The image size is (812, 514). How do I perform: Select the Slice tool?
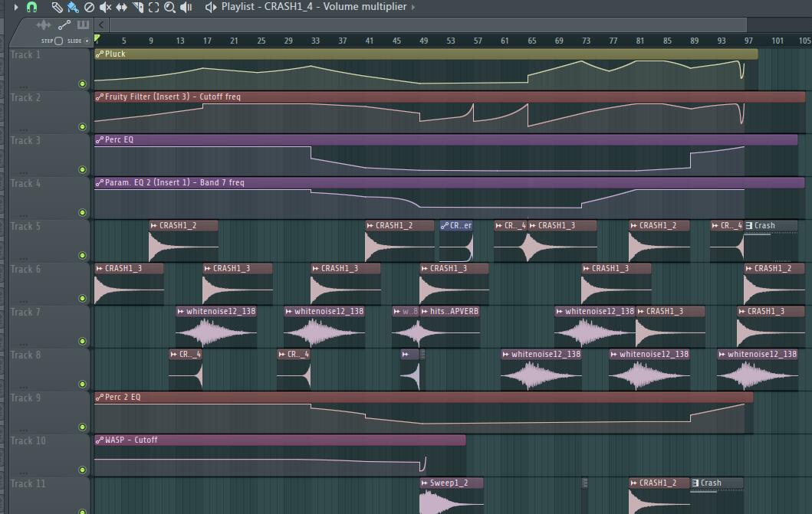[x=138, y=7]
